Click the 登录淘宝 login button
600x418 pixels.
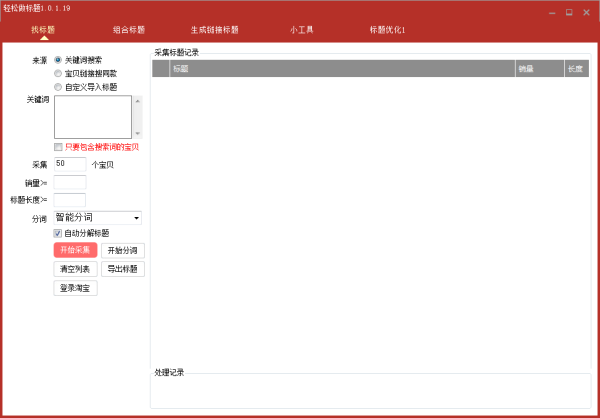75,288
